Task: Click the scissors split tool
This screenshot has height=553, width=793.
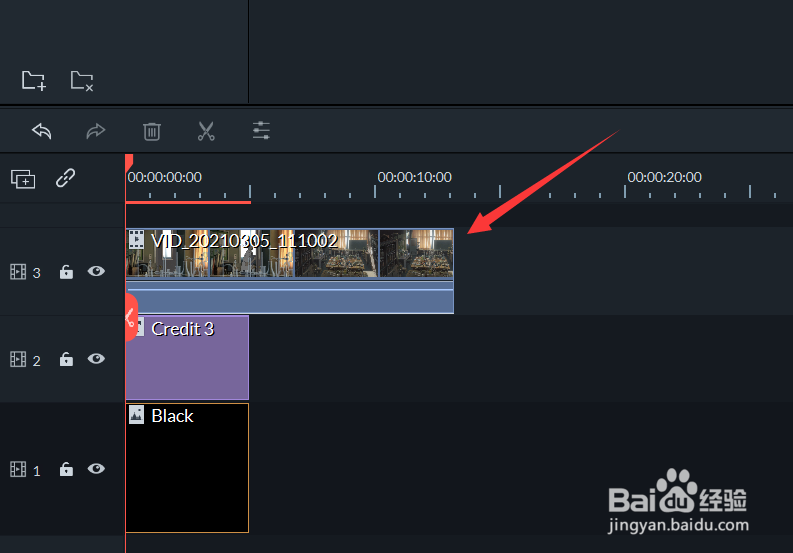Action: (x=206, y=131)
